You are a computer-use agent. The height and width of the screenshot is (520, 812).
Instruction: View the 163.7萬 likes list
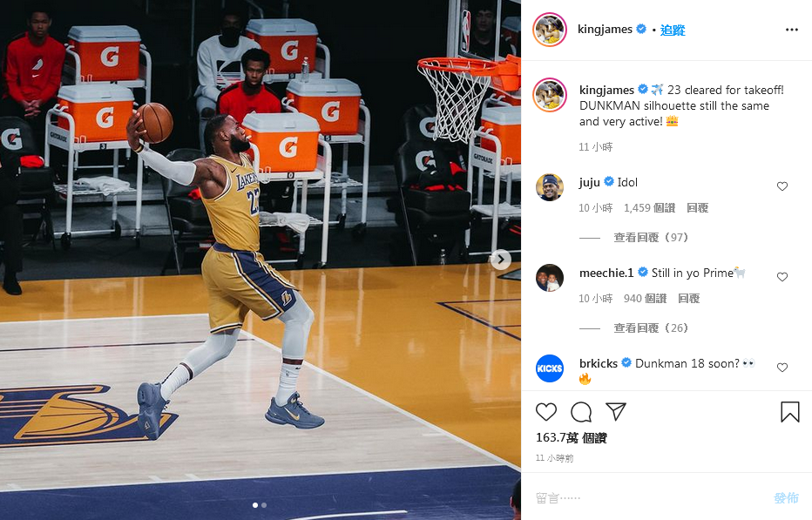572,437
